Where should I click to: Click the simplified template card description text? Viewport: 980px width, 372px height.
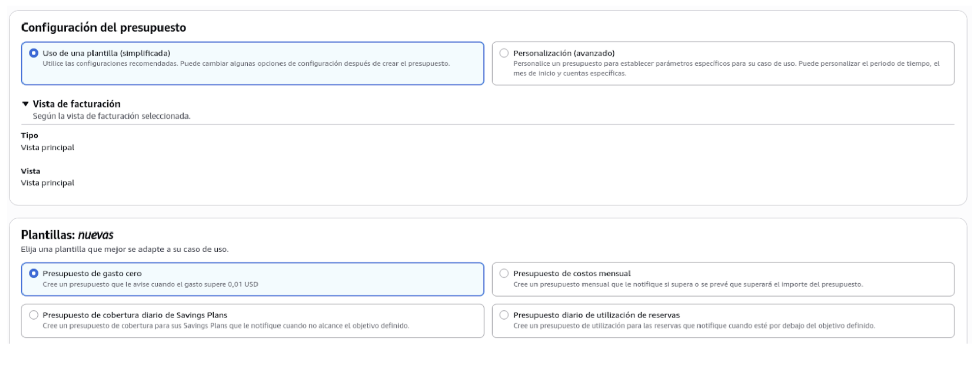246,64
